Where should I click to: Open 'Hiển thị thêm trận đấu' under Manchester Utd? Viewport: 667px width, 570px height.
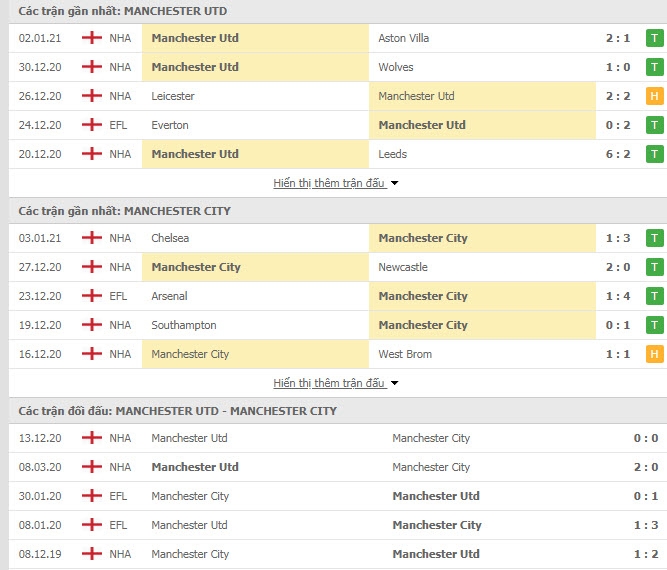click(x=330, y=183)
